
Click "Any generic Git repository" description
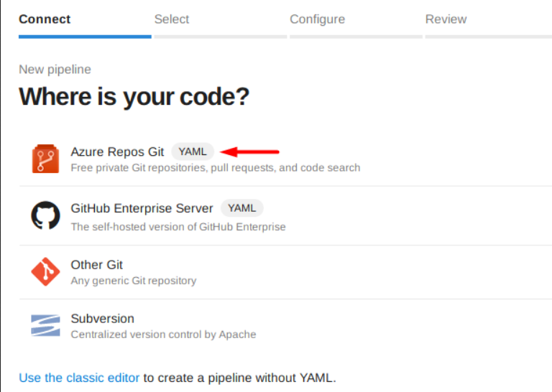coord(133,281)
